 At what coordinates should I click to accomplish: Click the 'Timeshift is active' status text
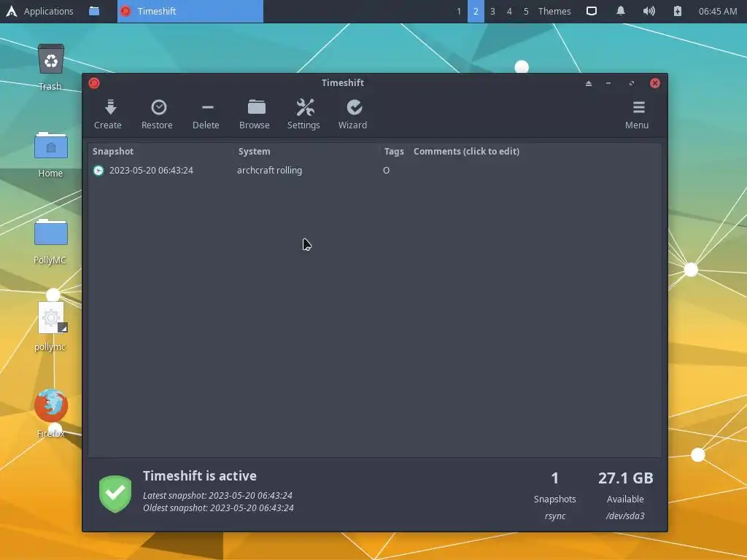(200, 476)
